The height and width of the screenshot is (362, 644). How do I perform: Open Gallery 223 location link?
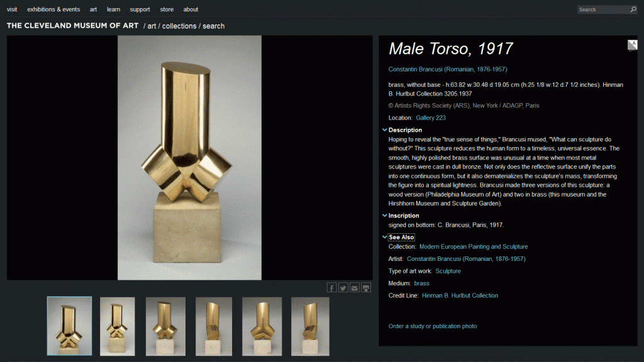click(430, 118)
